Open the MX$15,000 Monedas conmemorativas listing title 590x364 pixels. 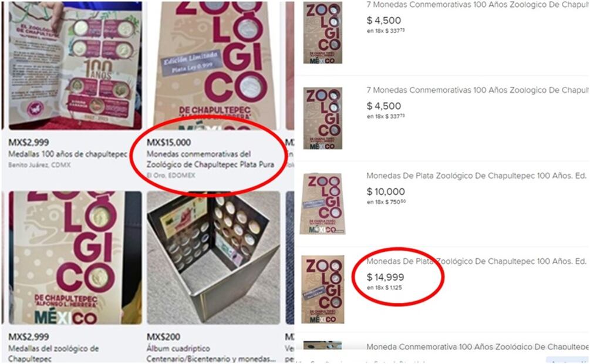(210, 159)
